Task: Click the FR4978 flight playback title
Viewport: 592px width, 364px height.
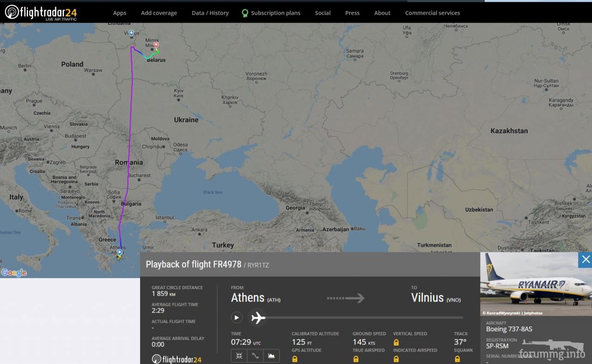Action: [193, 264]
